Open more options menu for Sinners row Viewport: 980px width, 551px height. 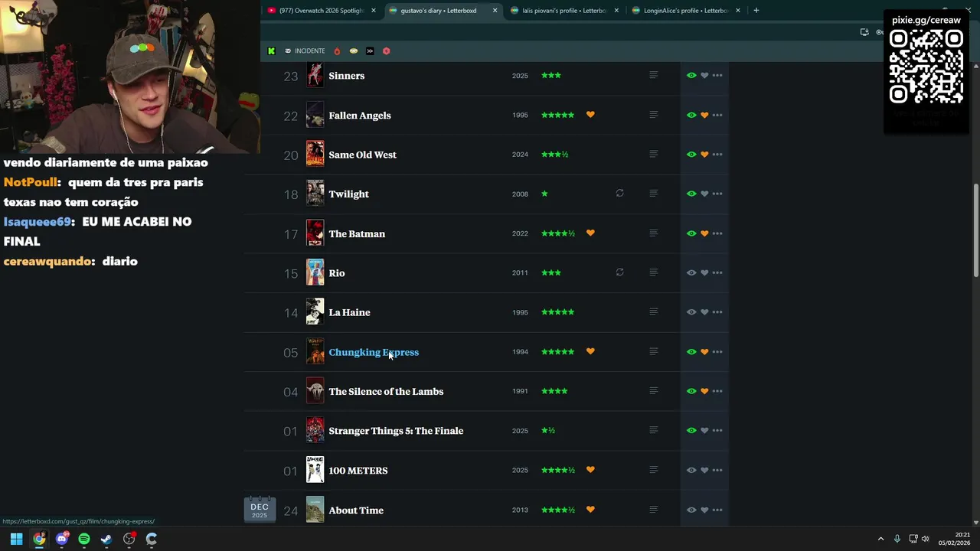tap(717, 75)
